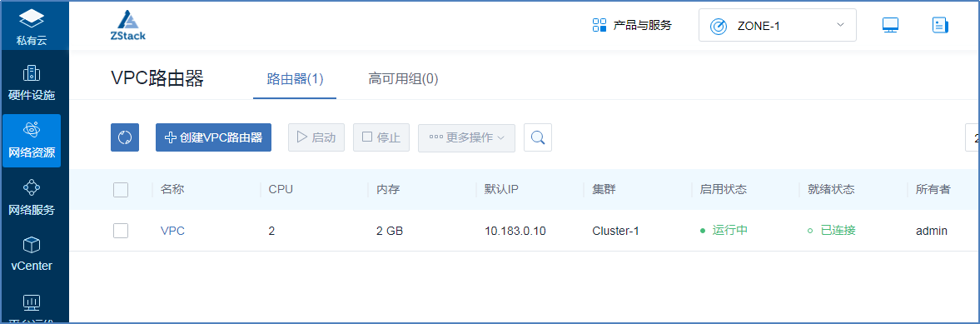Click the admin owner cell
This screenshot has height=324, width=980.
(932, 231)
